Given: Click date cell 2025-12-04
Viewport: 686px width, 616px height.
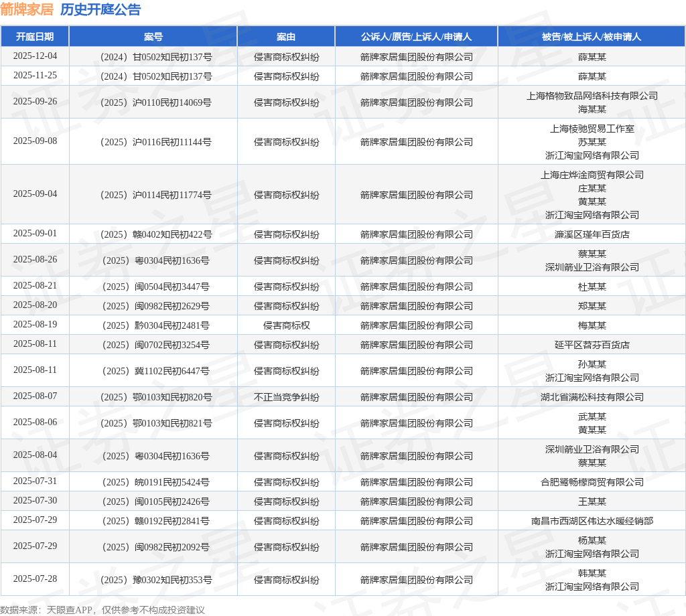Looking at the screenshot, I should click(35, 56).
